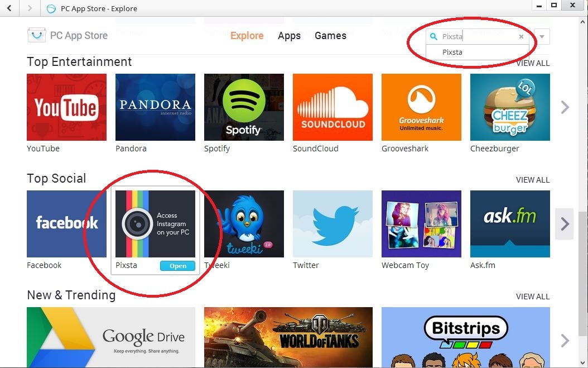Open the Webcam Toy app tile
This screenshot has height=368, width=588.
click(422, 224)
